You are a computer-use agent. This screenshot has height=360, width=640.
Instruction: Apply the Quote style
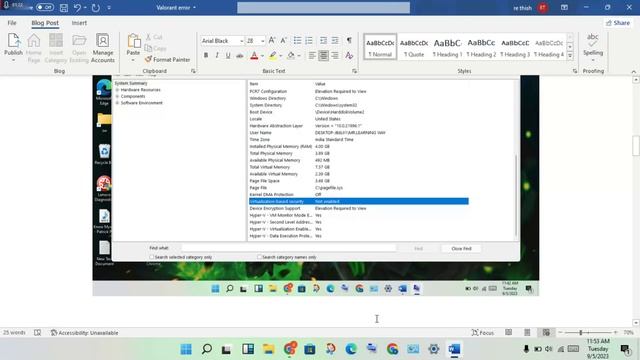click(414, 47)
